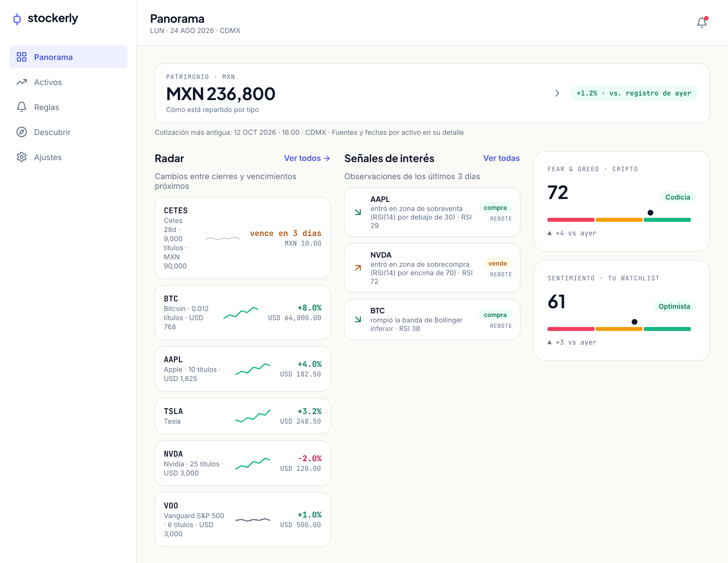728x563 pixels.
Task: Open the notifications bell
Action: click(x=702, y=22)
